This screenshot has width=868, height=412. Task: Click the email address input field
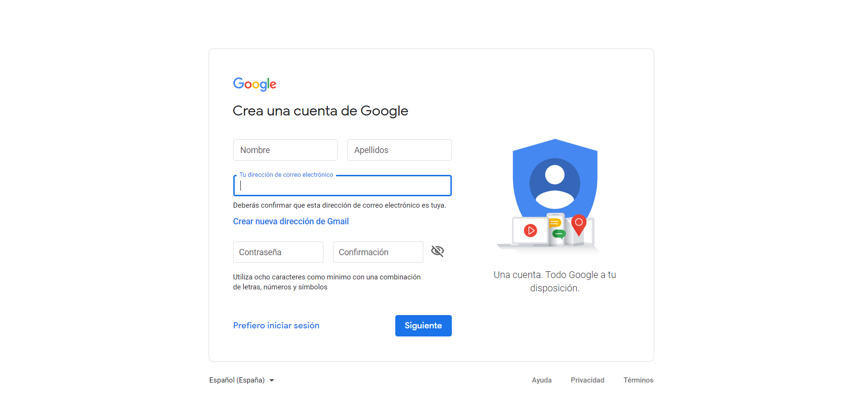(342, 186)
